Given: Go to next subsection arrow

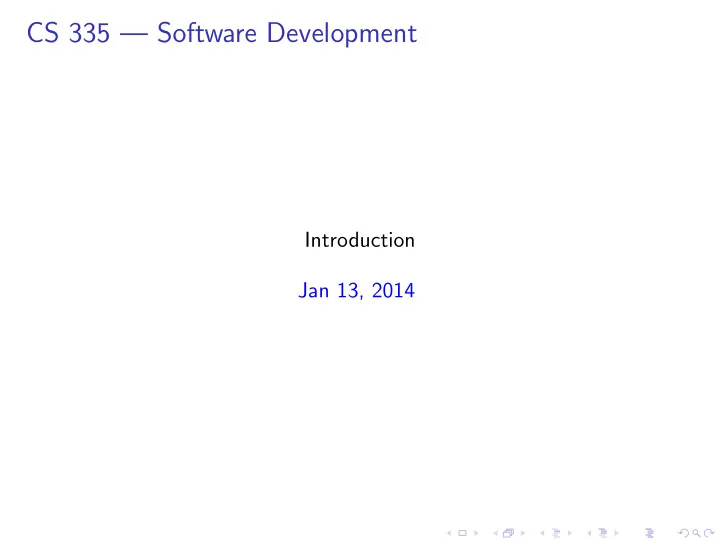Looking at the screenshot, I should [570, 533].
